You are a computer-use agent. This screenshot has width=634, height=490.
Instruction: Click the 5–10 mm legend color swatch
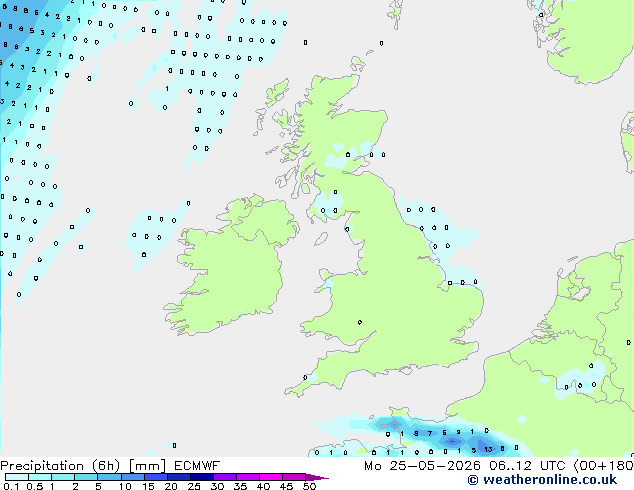click(110, 477)
